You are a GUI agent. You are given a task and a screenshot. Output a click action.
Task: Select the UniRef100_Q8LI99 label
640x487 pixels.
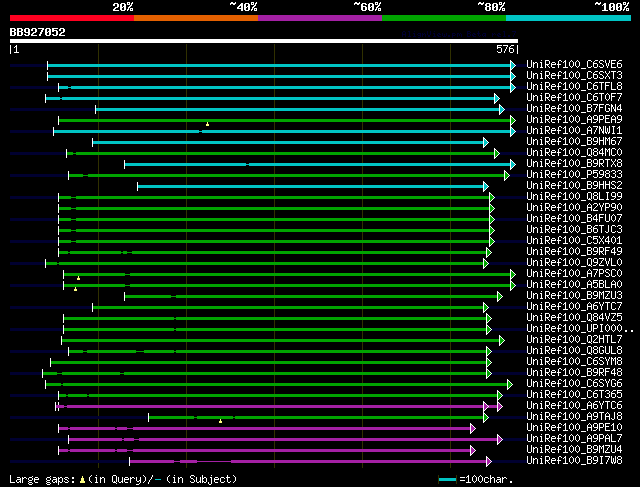[574, 197]
